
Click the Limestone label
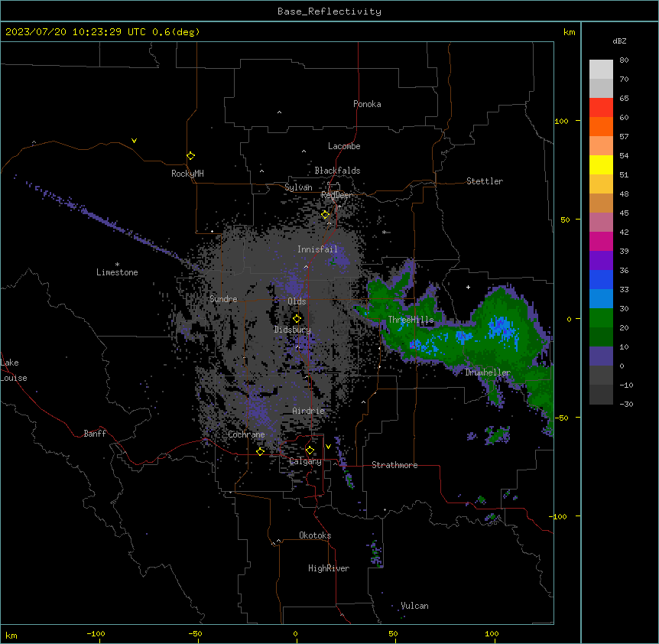pyautogui.click(x=117, y=272)
